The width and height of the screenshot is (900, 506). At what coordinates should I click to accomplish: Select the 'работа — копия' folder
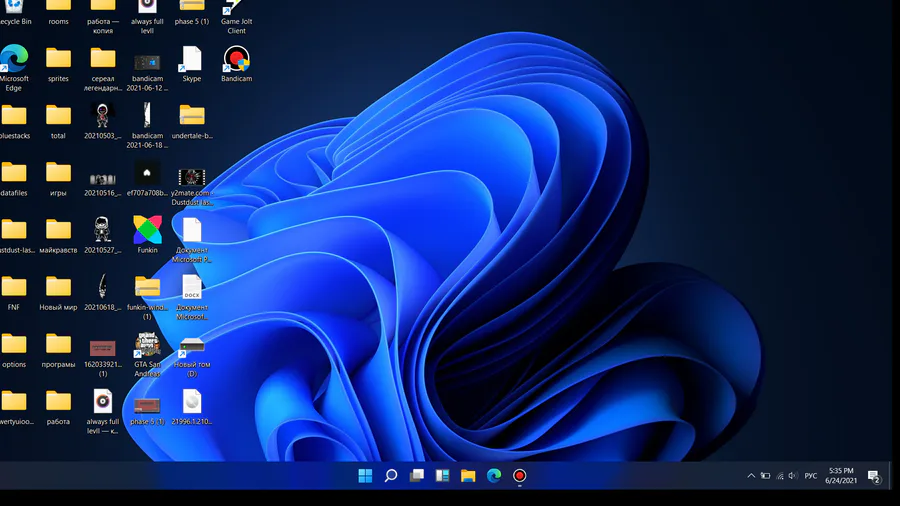pos(103,17)
